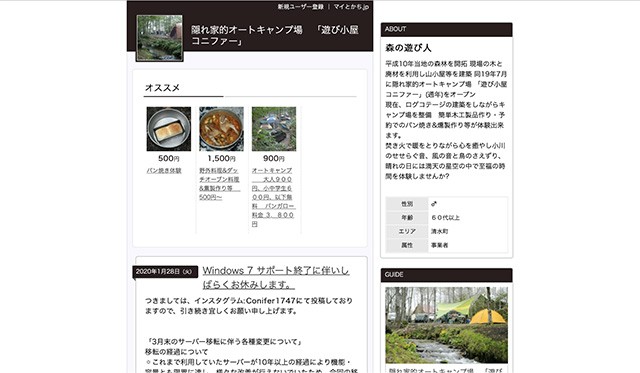Click the 森の遊び人 profile name
This screenshot has height=373, width=640.
[408, 48]
